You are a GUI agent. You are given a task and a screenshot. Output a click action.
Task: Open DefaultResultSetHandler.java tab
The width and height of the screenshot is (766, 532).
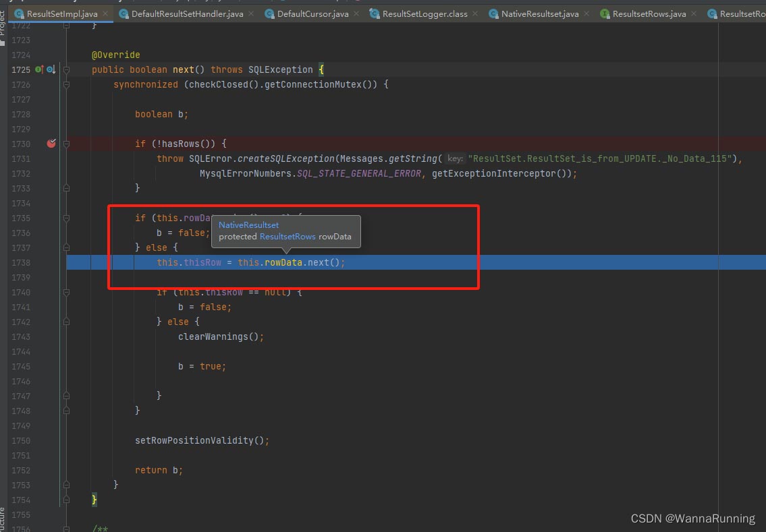tap(187, 13)
